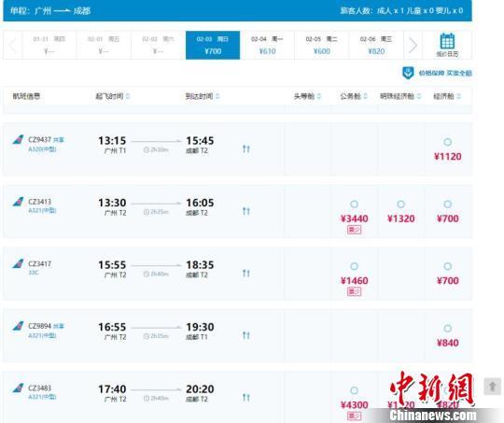504x423 pixels.
Task: Select the 02-03 ¥700 date tab
Action: click(x=213, y=45)
